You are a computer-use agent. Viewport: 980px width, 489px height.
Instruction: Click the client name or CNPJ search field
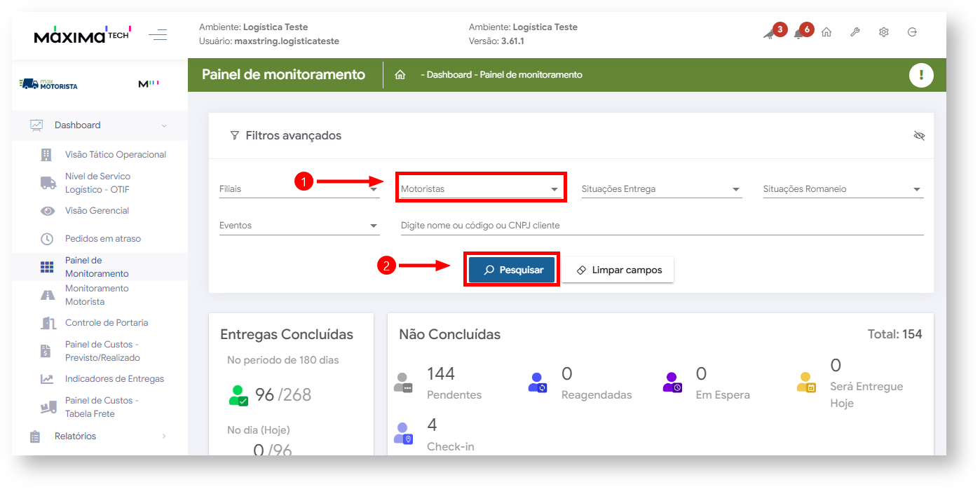[x=661, y=226]
